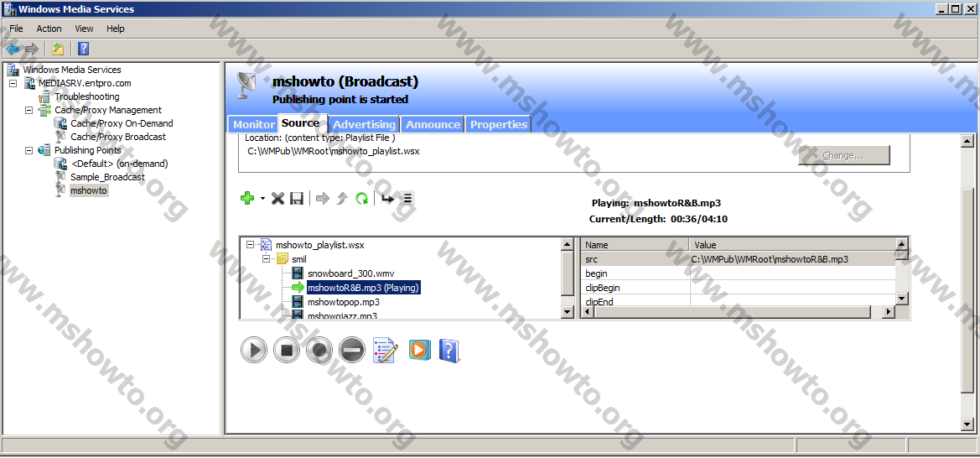
Task: Open the Action menu
Action: pyautogui.click(x=49, y=29)
